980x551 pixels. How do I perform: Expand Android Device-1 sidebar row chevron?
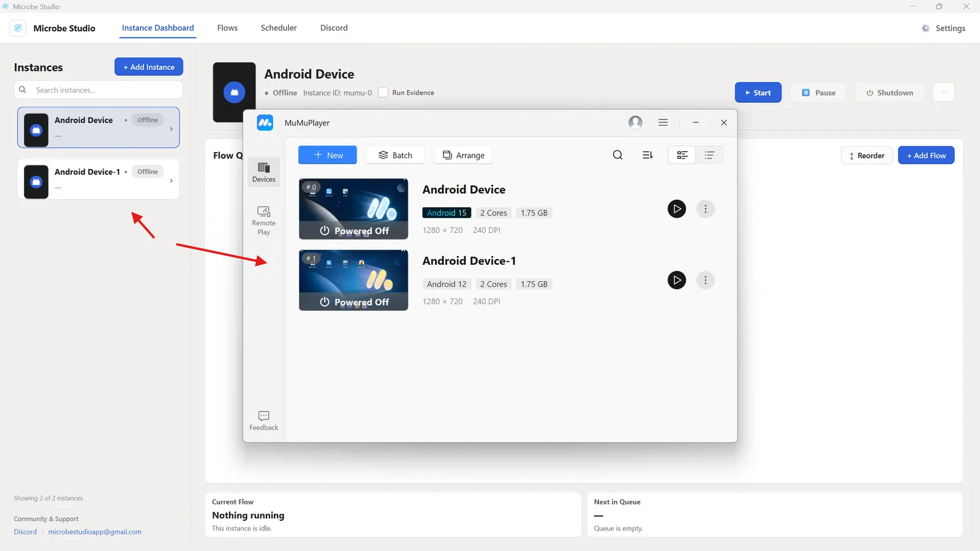pyautogui.click(x=171, y=180)
